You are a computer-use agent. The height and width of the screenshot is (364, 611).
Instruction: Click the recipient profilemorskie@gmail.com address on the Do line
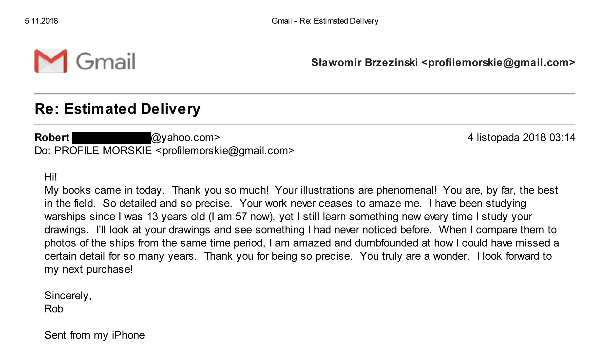[225, 151]
